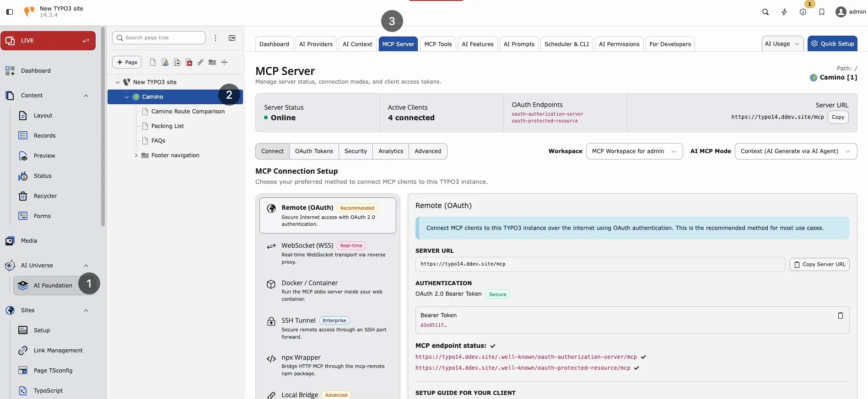Select the backend user section page icon
This screenshot has height=399, width=868.
(165, 62)
